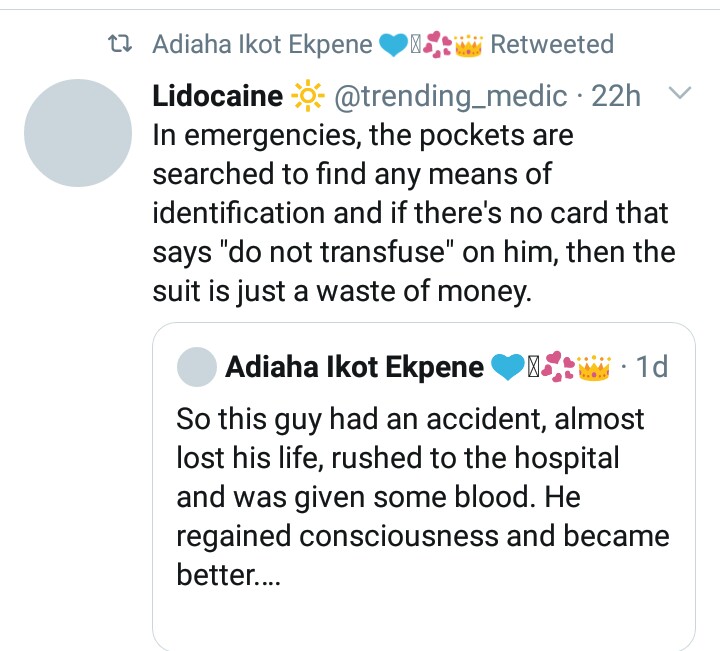Tap Adiaha Ikot Ekpene in the retweet header
720x651 pixels.
point(262,45)
